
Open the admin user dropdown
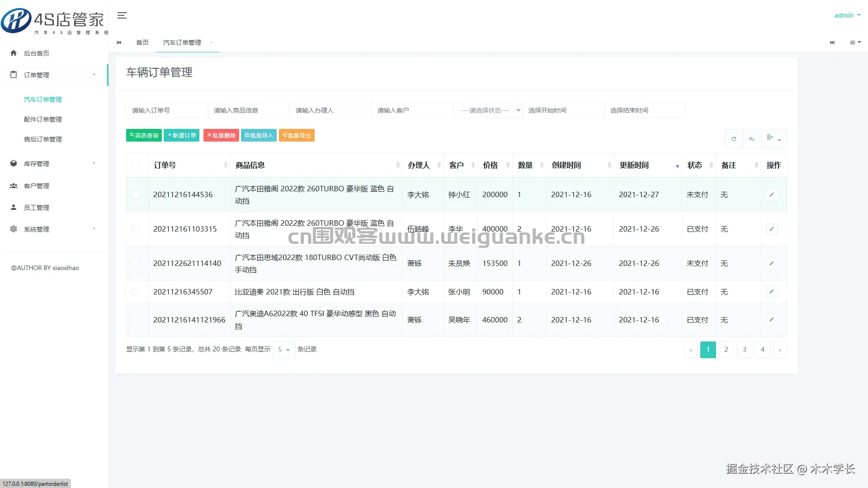click(x=847, y=15)
